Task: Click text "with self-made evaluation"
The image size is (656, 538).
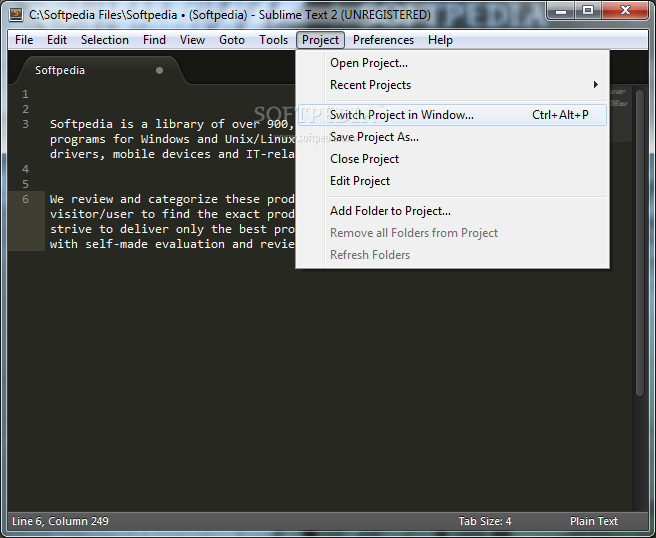Action: 137,244
